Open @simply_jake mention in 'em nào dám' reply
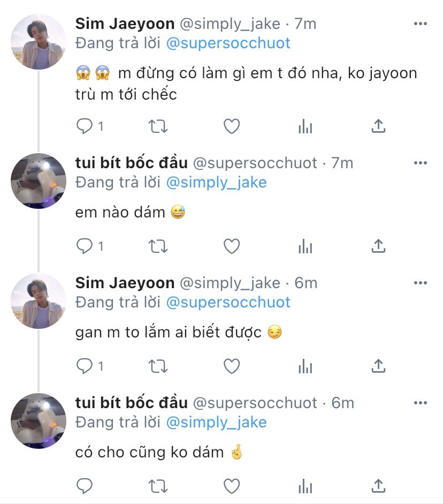 [x=217, y=182]
